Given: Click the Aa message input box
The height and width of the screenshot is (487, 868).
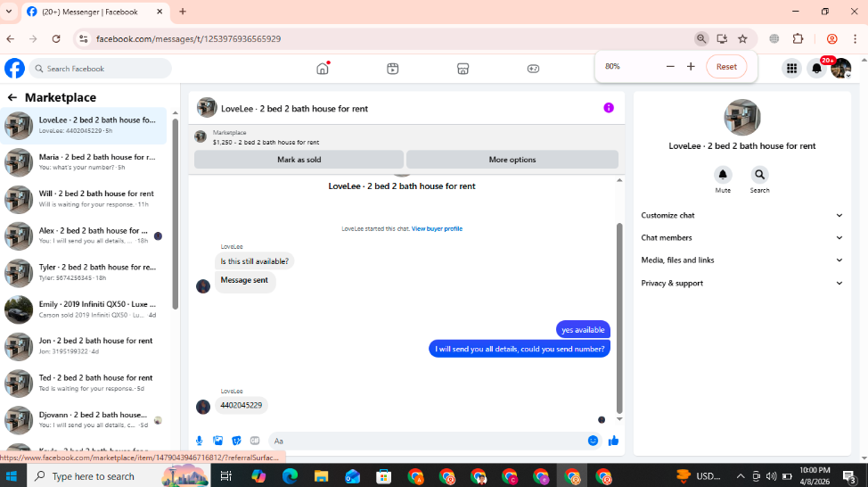Looking at the screenshot, I should tap(426, 441).
